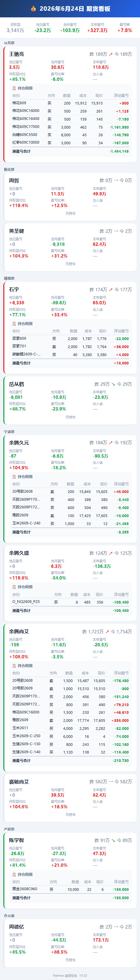Open trader name 余腾久元
Screen dimensions: 140x980
(x=19, y=443)
